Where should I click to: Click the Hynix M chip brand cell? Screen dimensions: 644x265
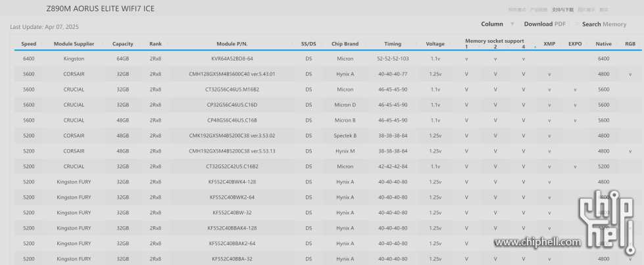[345, 151]
